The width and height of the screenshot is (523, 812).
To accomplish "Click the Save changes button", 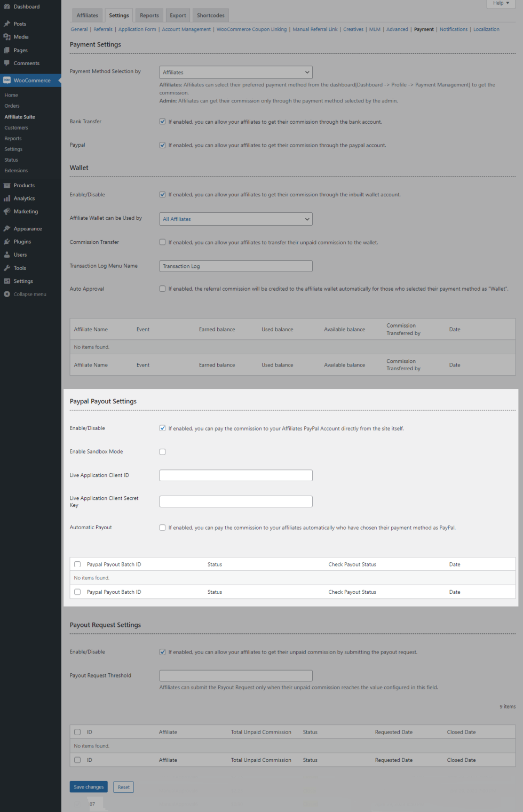I will (89, 787).
